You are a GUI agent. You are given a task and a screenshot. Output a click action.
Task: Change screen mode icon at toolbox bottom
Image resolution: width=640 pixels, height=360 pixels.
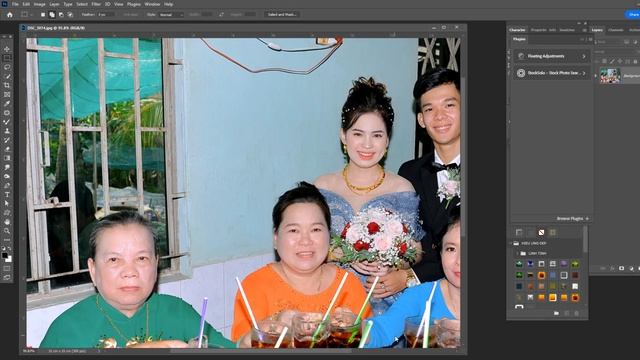point(7,278)
